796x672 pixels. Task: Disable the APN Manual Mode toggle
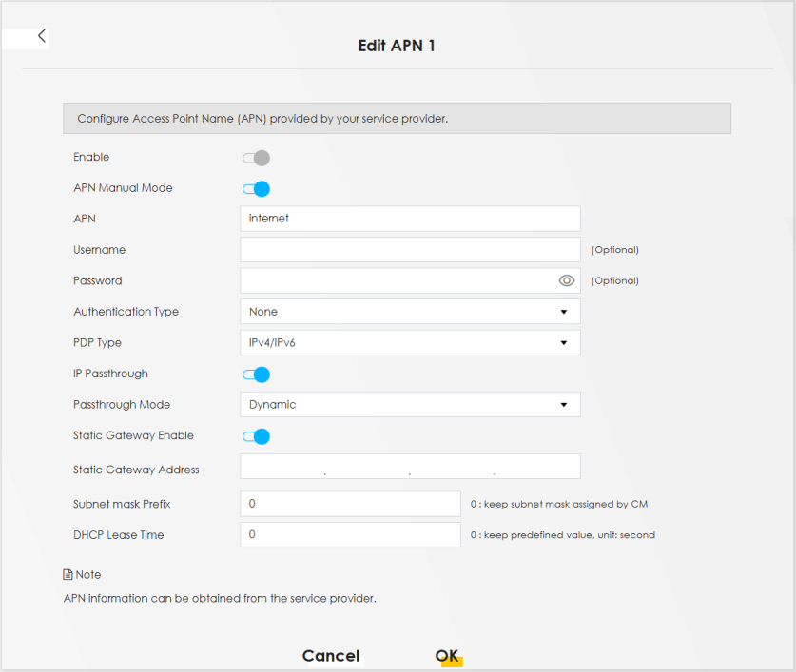click(256, 188)
